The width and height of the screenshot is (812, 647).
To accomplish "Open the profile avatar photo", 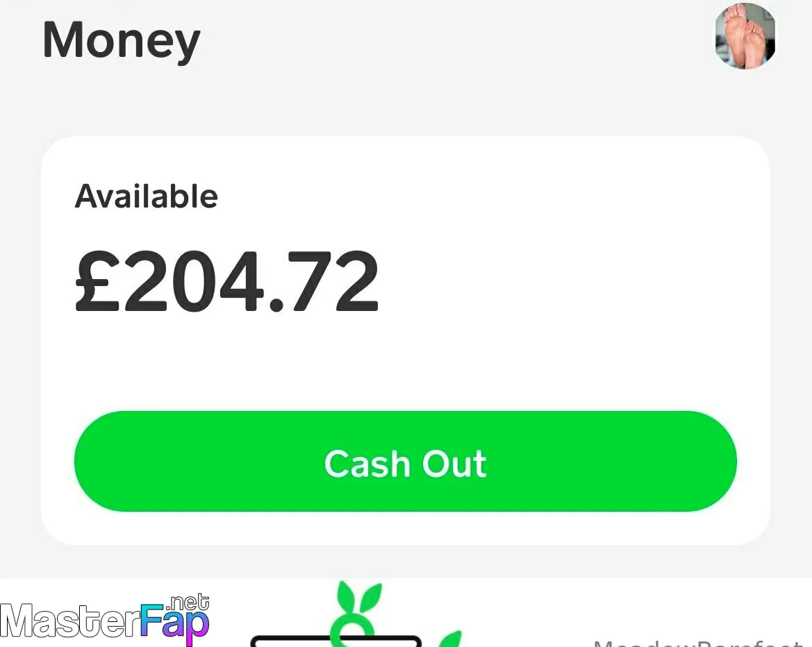I will point(745,36).
